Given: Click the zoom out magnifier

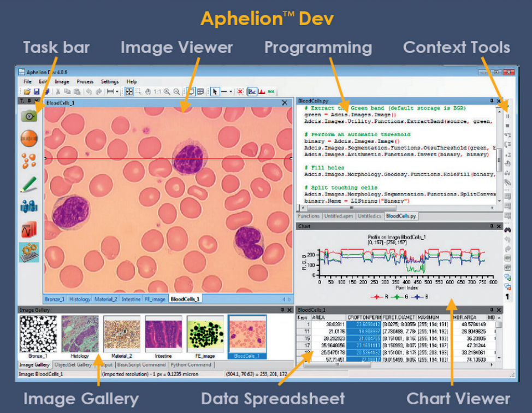Looking at the screenshot, I should click(x=176, y=92).
